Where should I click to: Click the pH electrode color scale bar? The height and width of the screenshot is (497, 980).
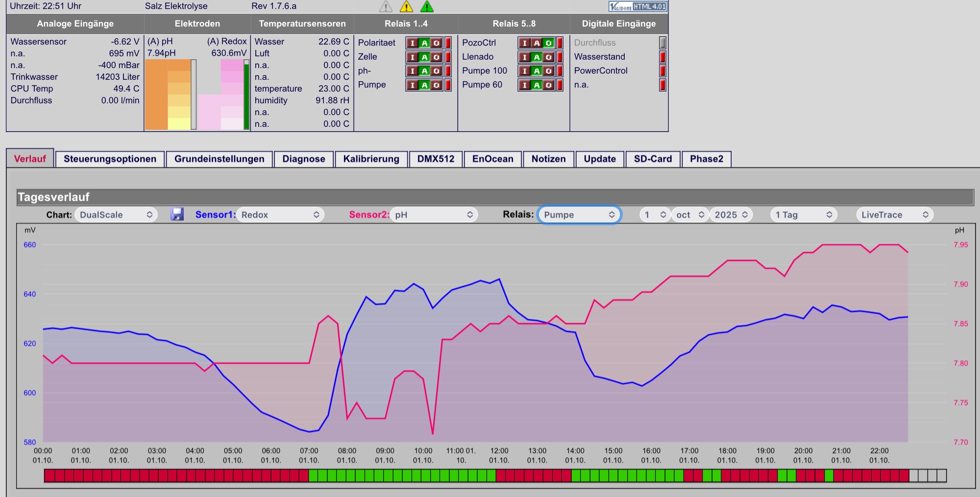pyautogui.click(x=168, y=95)
